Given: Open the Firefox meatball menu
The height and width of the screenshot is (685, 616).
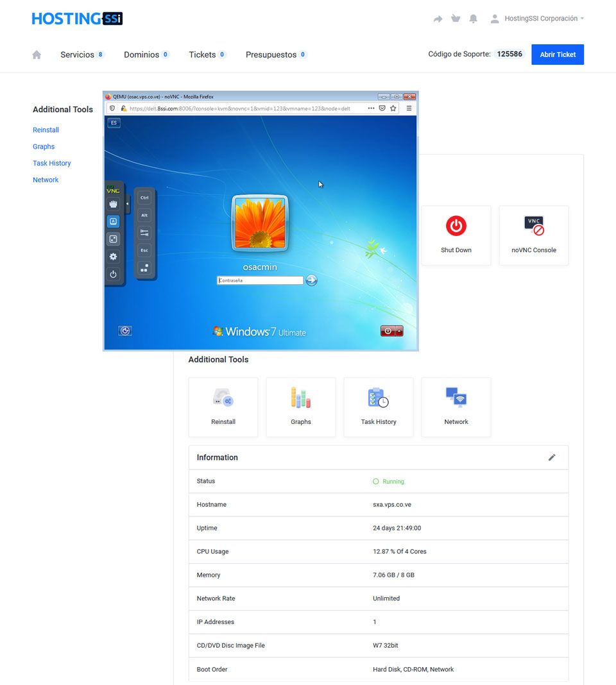Looking at the screenshot, I should click(x=371, y=108).
